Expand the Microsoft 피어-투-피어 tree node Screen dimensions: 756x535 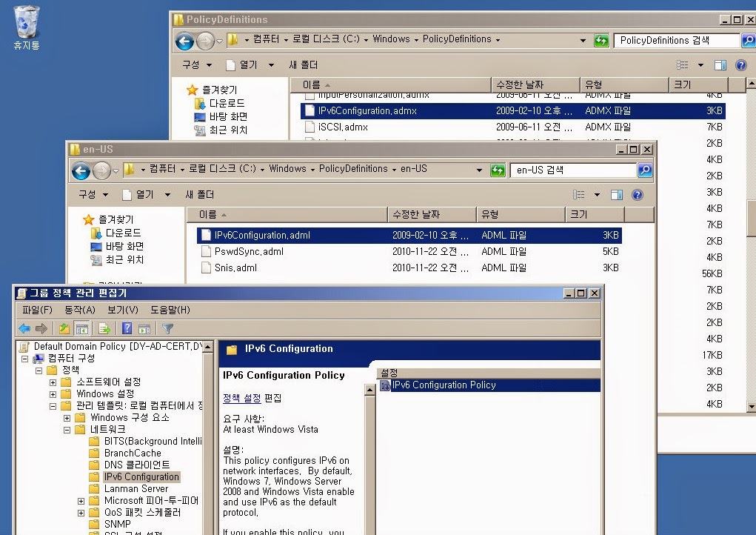coord(81,501)
